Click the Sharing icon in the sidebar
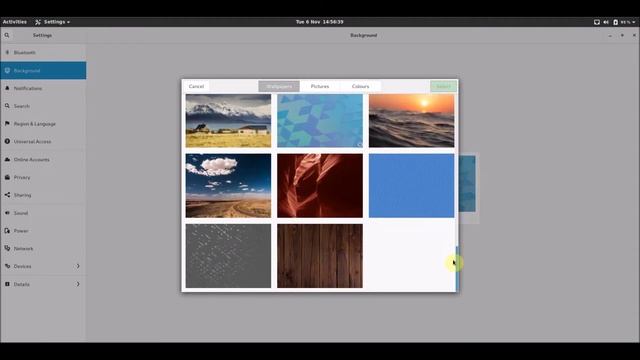The height and width of the screenshot is (360, 640). tap(7, 195)
